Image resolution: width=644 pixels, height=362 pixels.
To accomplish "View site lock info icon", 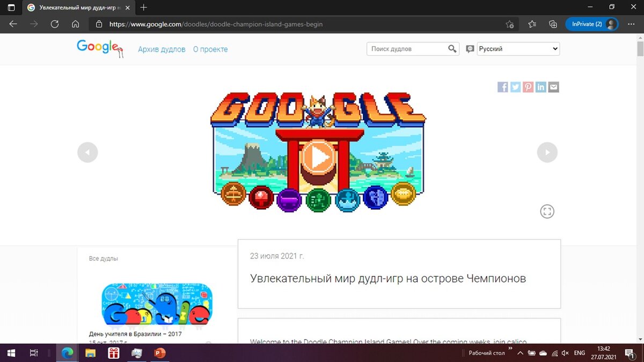I will [99, 24].
